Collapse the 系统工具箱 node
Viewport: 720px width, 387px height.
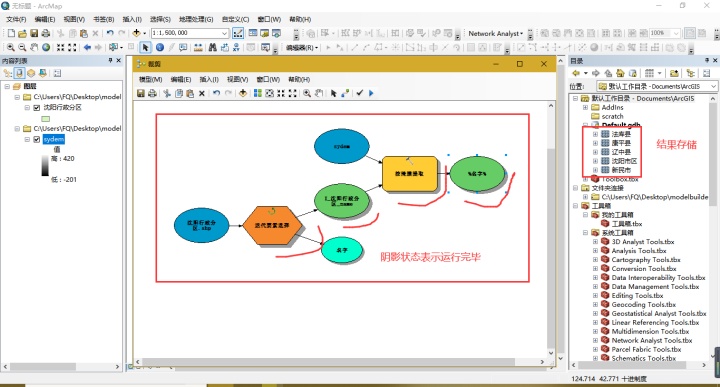[585, 233]
